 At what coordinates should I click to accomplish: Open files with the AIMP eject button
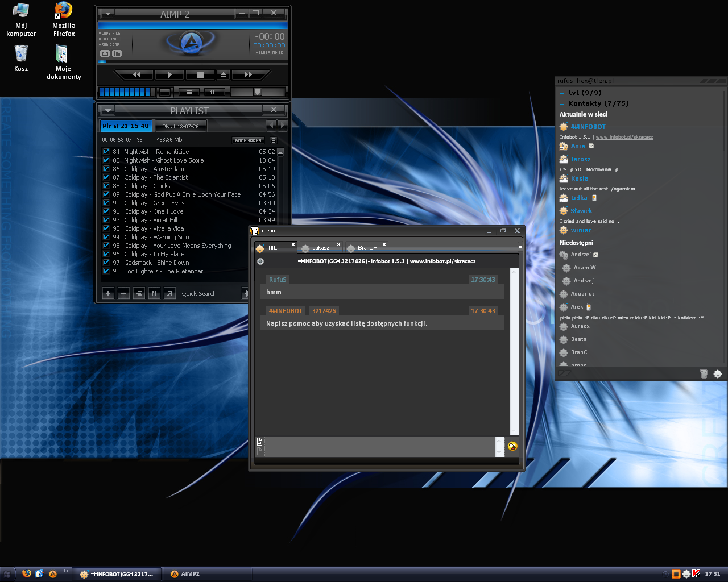(223, 74)
